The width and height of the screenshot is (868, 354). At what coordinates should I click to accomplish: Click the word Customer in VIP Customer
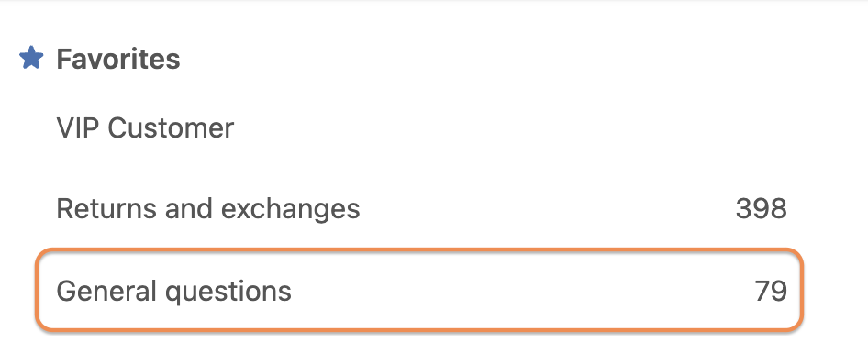pos(171,127)
